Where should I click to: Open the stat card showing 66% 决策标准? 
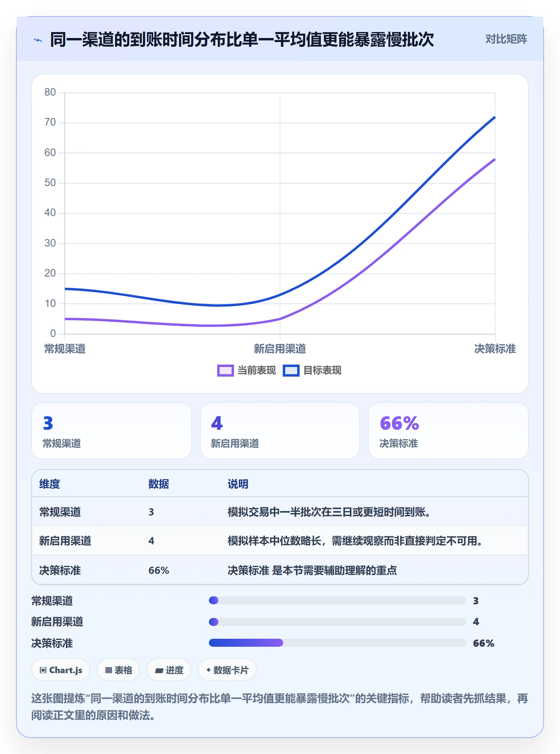click(x=448, y=431)
